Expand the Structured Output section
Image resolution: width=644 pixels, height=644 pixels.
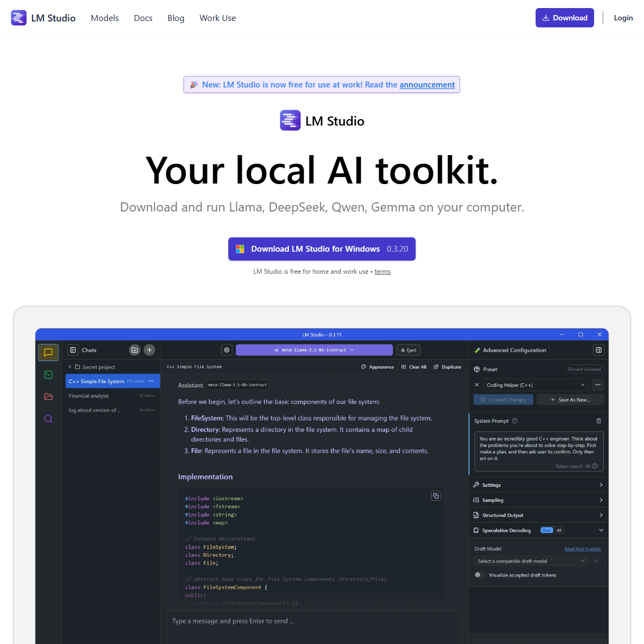[x=538, y=515]
